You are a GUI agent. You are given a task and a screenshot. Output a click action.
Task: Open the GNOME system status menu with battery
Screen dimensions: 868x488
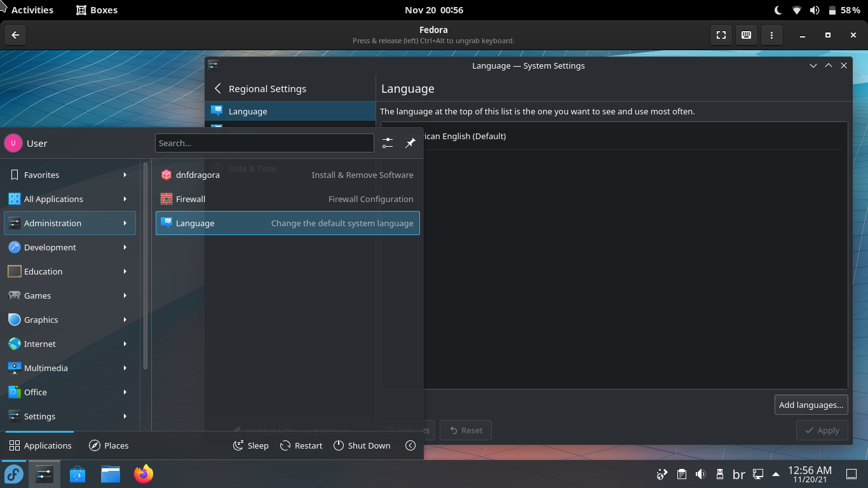pos(817,10)
